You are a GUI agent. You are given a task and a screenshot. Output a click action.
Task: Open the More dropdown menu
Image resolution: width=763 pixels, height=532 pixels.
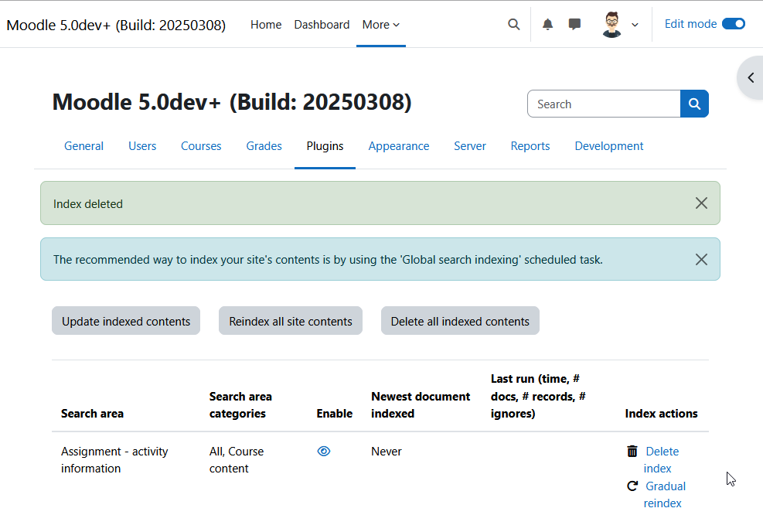380,24
